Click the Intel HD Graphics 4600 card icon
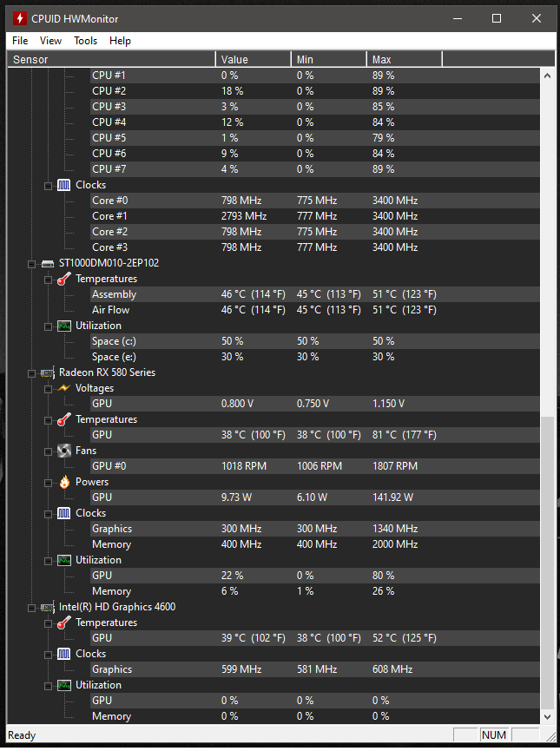The height and width of the screenshot is (751, 560). 47,608
